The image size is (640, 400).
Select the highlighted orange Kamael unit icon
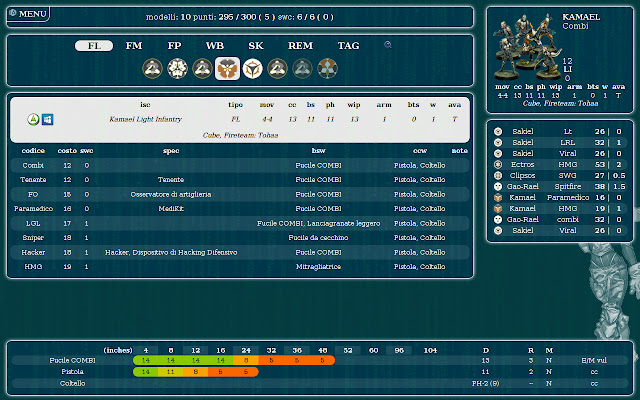(x=227, y=68)
